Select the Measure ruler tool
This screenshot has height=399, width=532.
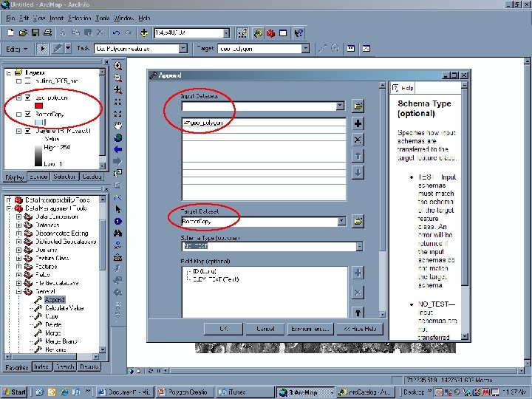pyautogui.click(x=117, y=258)
